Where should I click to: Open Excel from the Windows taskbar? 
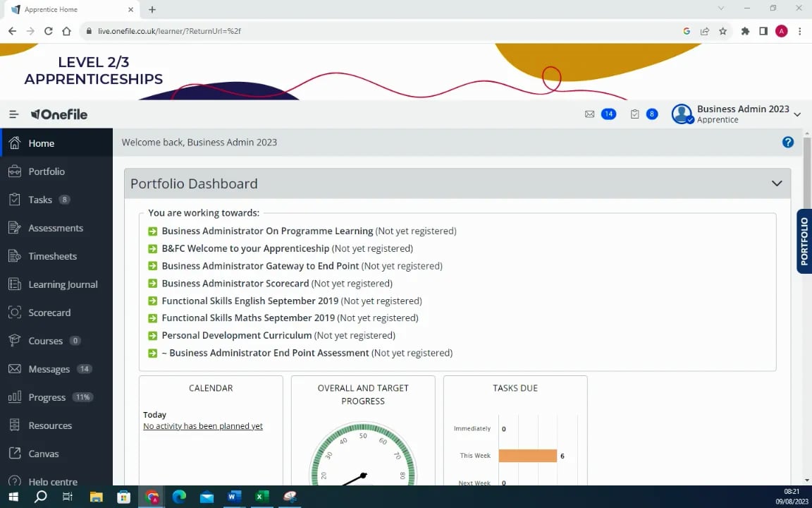(x=262, y=497)
